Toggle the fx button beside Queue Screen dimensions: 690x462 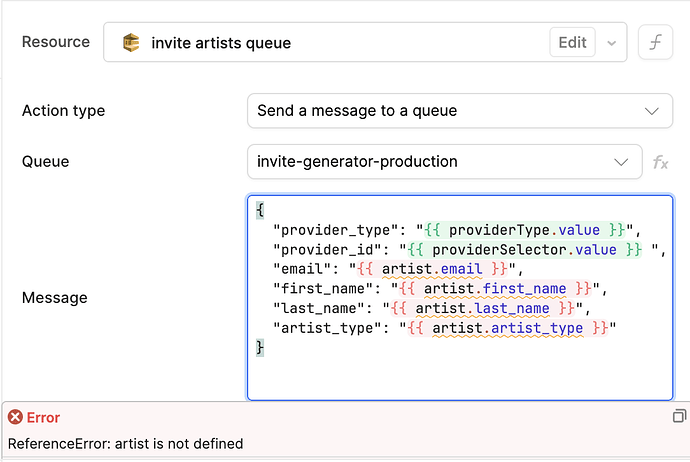[x=660, y=162]
